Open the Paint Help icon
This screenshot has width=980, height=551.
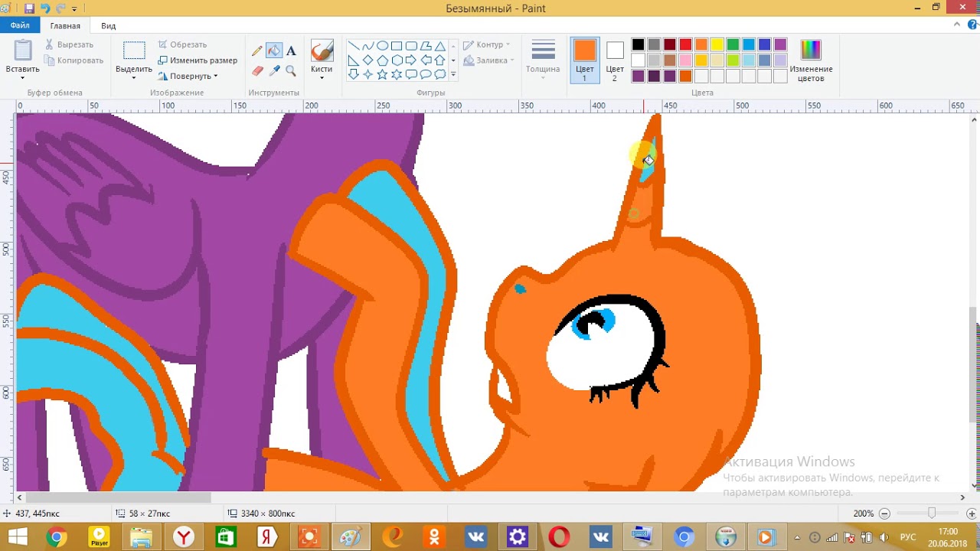pyautogui.click(x=971, y=25)
